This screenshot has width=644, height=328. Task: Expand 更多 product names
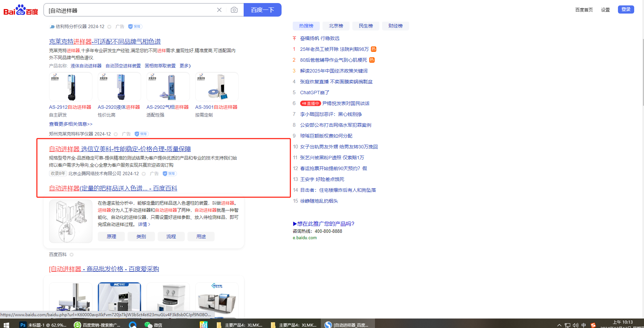185,66
